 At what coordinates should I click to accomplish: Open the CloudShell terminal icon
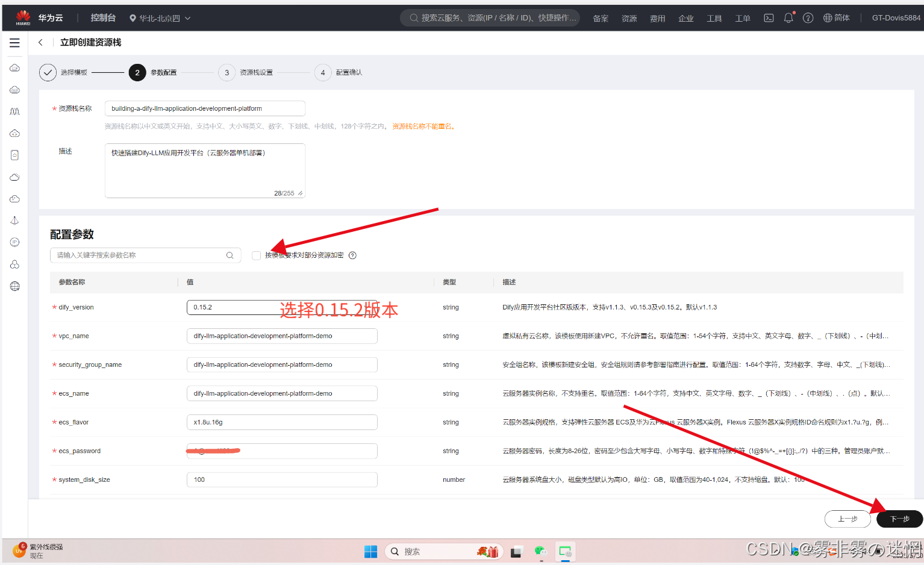[769, 18]
